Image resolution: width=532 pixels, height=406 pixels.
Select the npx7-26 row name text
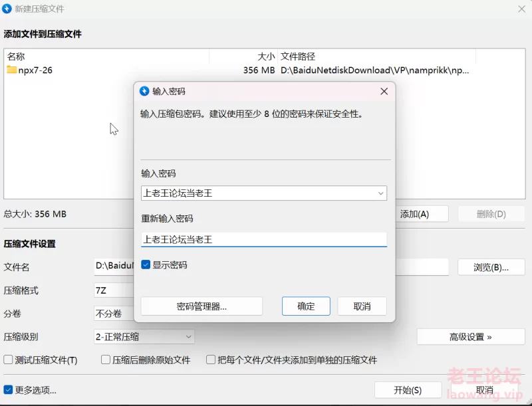pos(35,70)
